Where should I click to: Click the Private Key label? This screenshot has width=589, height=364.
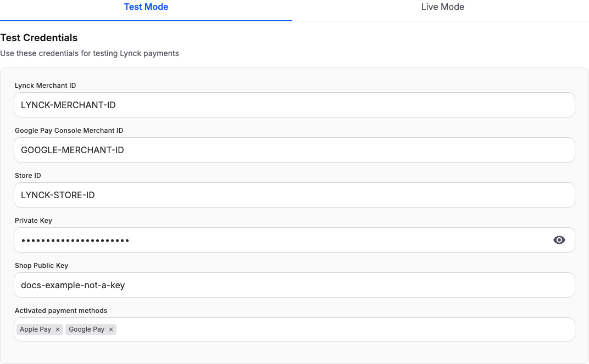(x=34, y=221)
